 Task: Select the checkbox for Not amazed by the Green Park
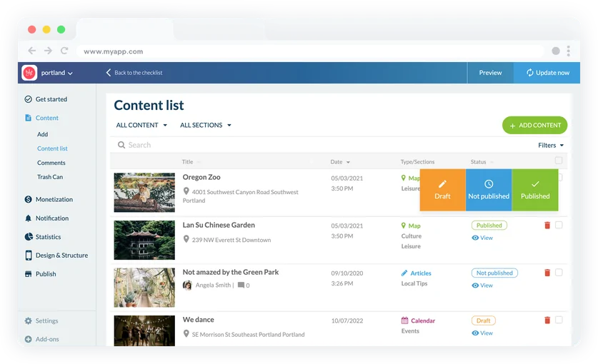559,273
